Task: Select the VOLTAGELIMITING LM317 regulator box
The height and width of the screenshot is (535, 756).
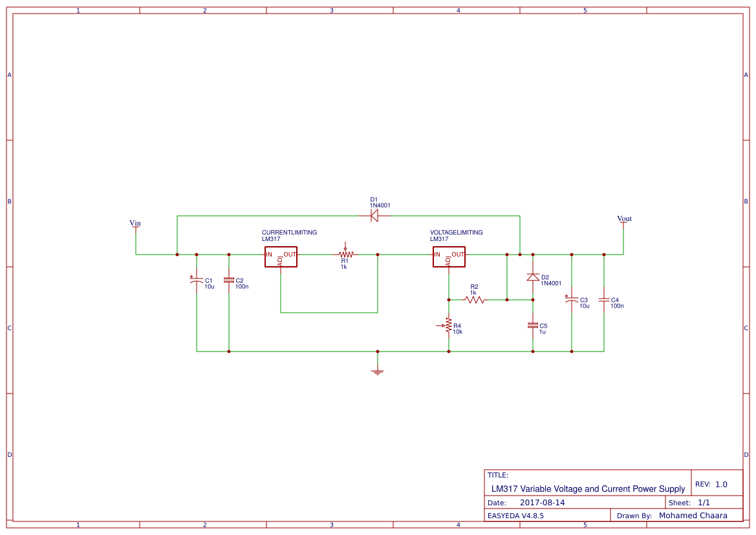Action: pos(449,257)
